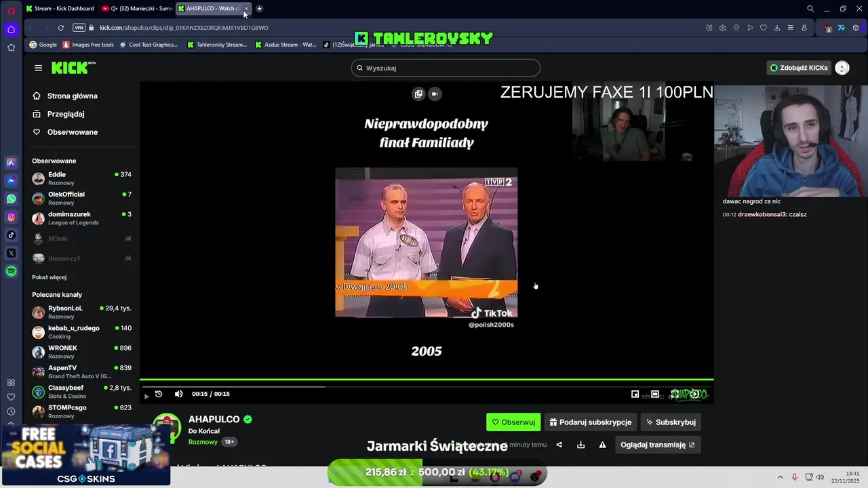Share the clip using share icon
Viewport: 868px width, 488px height.
click(559, 445)
